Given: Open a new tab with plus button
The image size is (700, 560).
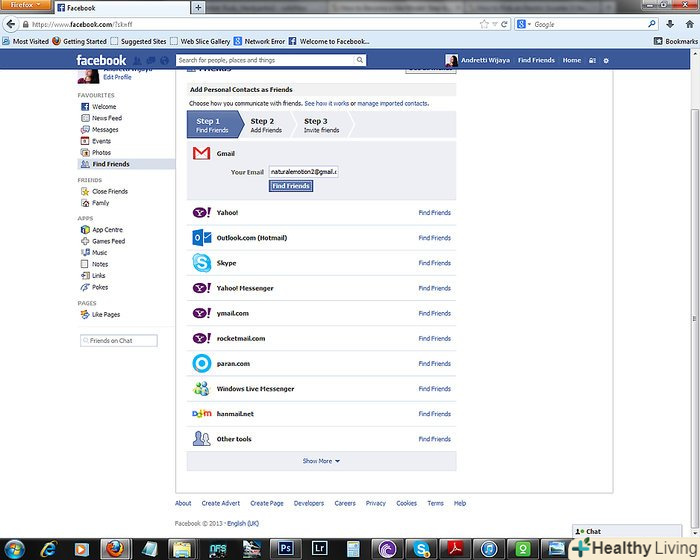Looking at the screenshot, I should pyautogui.click(x=198, y=7).
